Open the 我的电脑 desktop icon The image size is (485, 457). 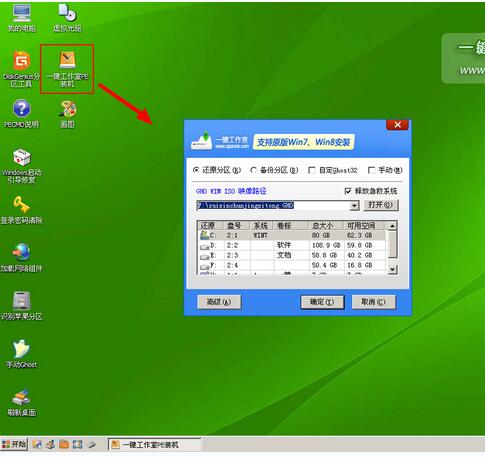[x=22, y=18]
